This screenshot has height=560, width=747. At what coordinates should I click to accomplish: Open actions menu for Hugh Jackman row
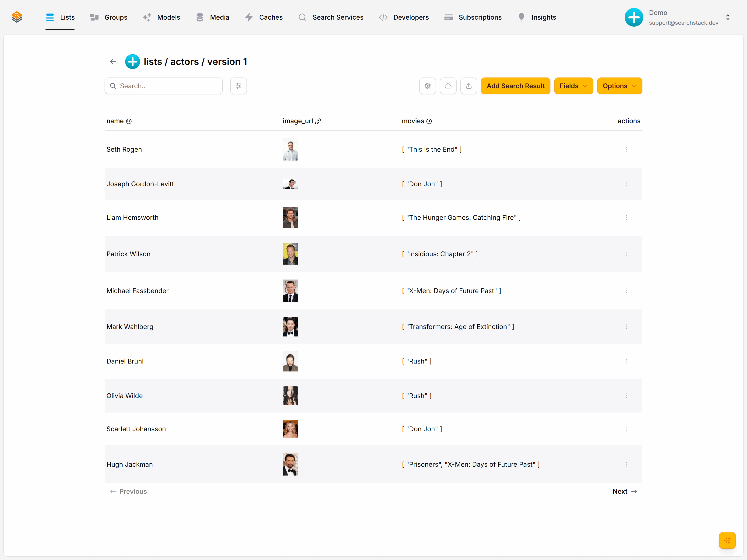tap(626, 465)
